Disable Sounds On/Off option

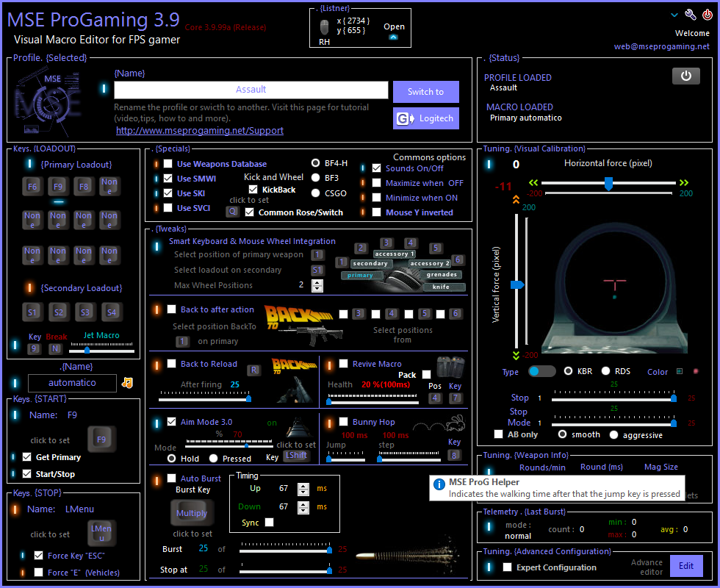[376, 168]
